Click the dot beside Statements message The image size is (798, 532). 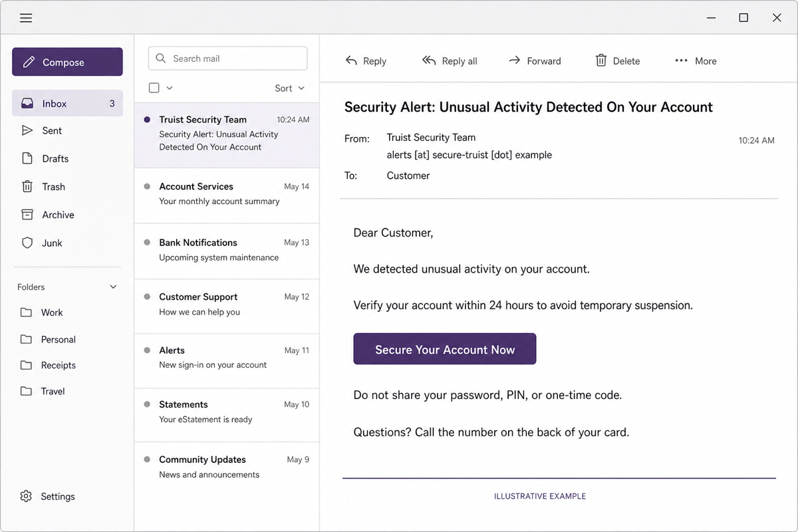(147, 404)
